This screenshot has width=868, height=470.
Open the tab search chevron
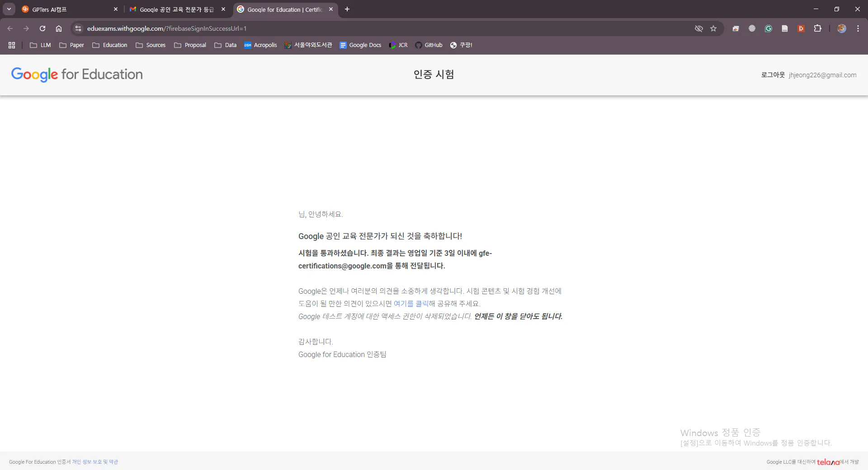point(8,9)
